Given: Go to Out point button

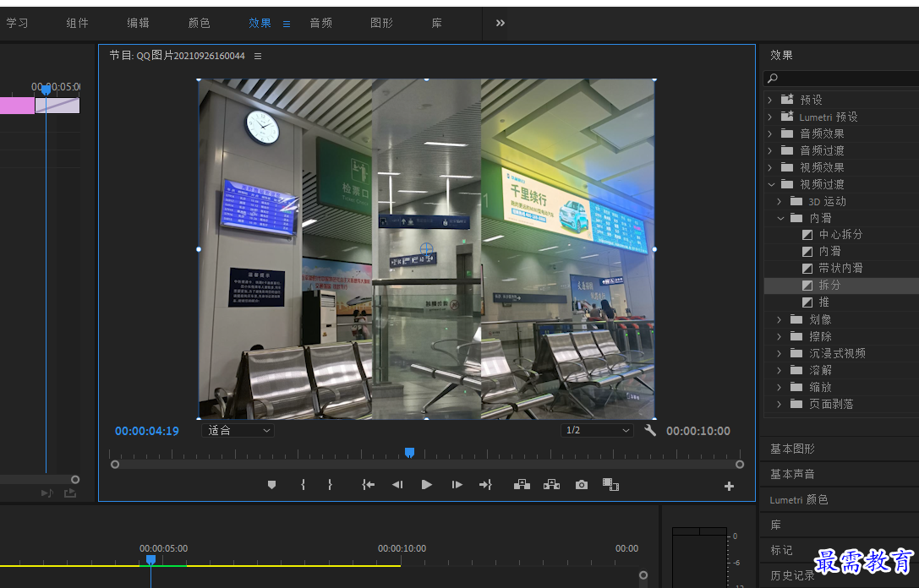Looking at the screenshot, I should (485, 485).
